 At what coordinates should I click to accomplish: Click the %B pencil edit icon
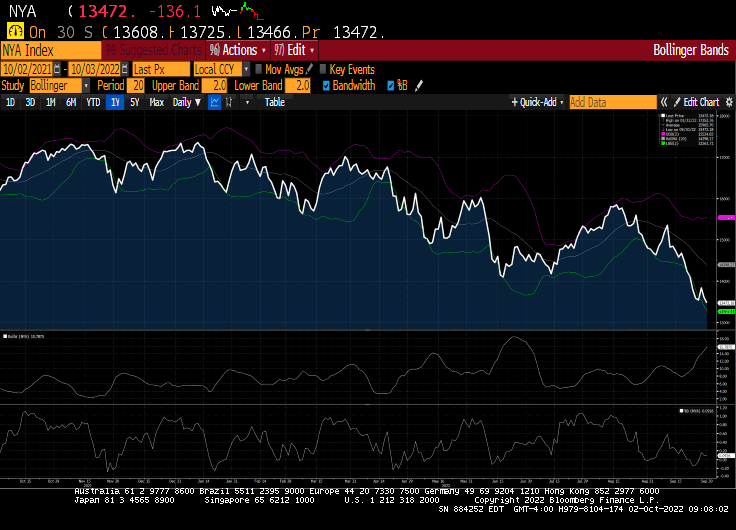pyautogui.click(x=419, y=86)
